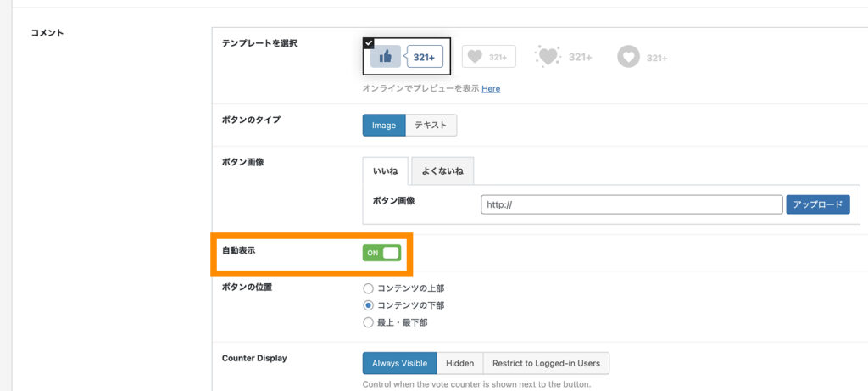Choose the boxed heart 321+ template
This screenshot has height=391, width=868.
tap(488, 57)
